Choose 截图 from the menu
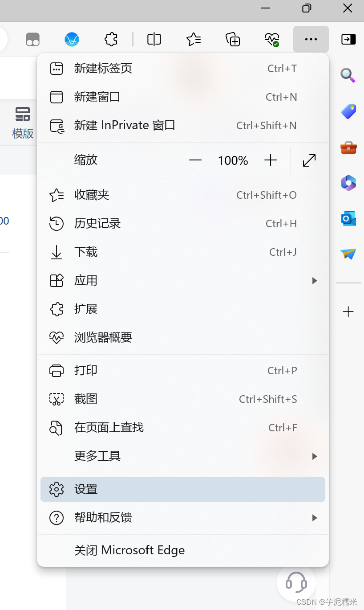This screenshot has width=364, height=610. (183, 399)
